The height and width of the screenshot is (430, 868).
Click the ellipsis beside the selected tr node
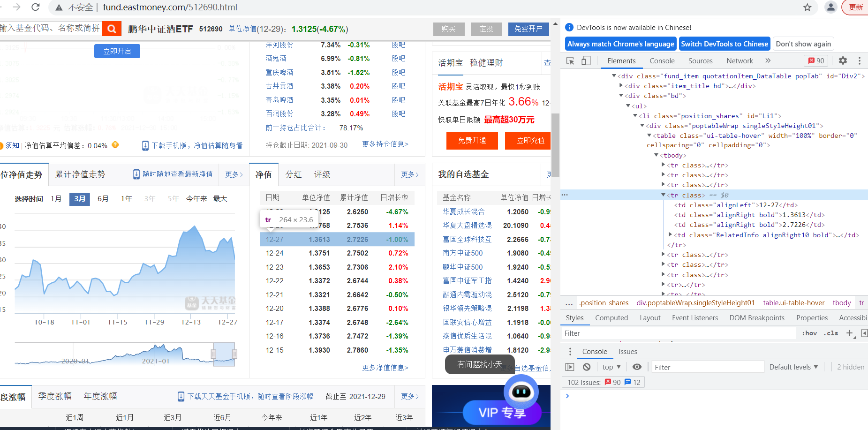pyautogui.click(x=565, y=195)
